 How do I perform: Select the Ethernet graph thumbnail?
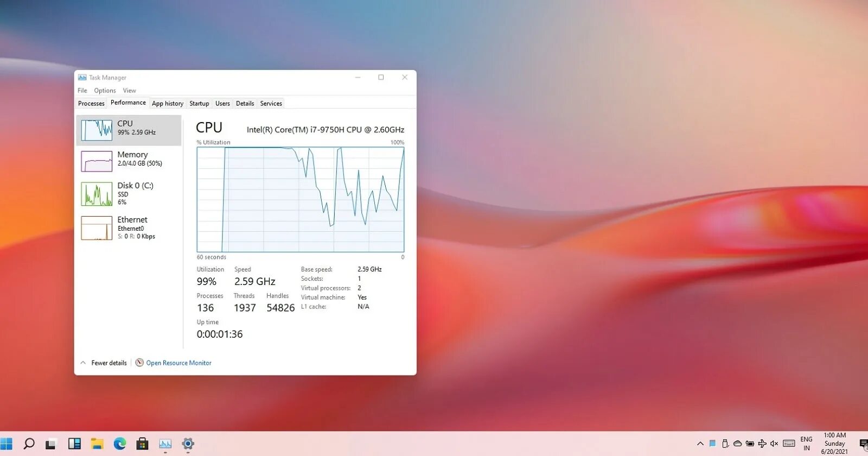[x=97, y=228]
